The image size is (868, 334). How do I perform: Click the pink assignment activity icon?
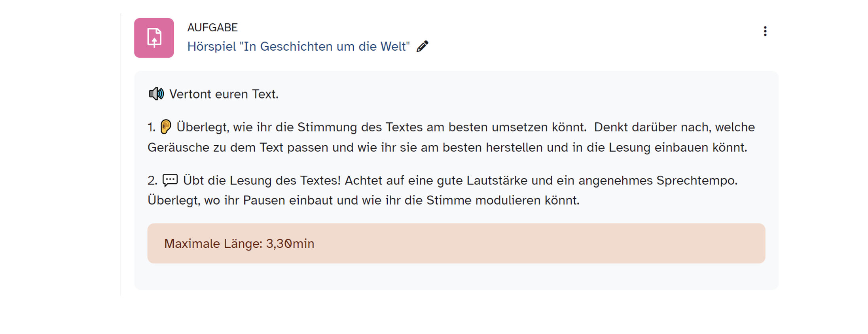(x=154, y=38)
